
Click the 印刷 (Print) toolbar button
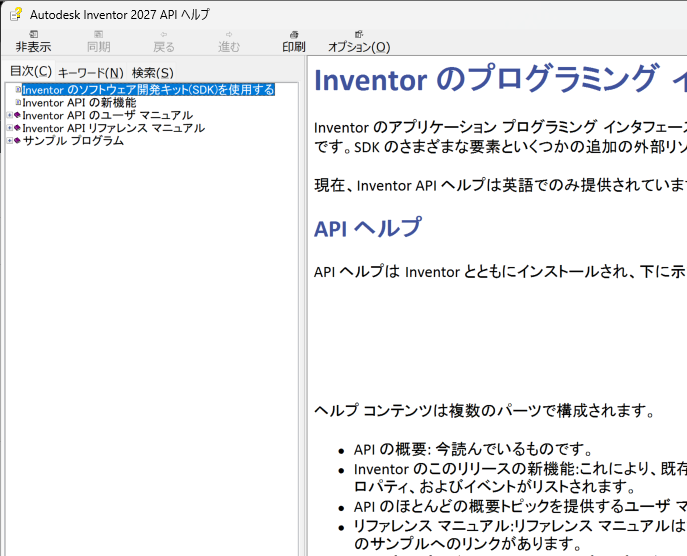(x=294, y=42)
